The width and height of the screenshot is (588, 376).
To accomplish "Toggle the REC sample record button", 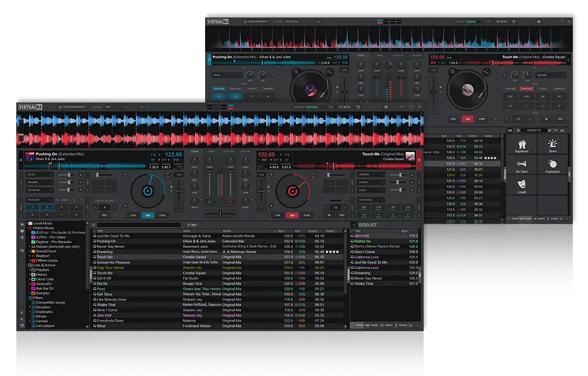I will [x=104, y=215].
